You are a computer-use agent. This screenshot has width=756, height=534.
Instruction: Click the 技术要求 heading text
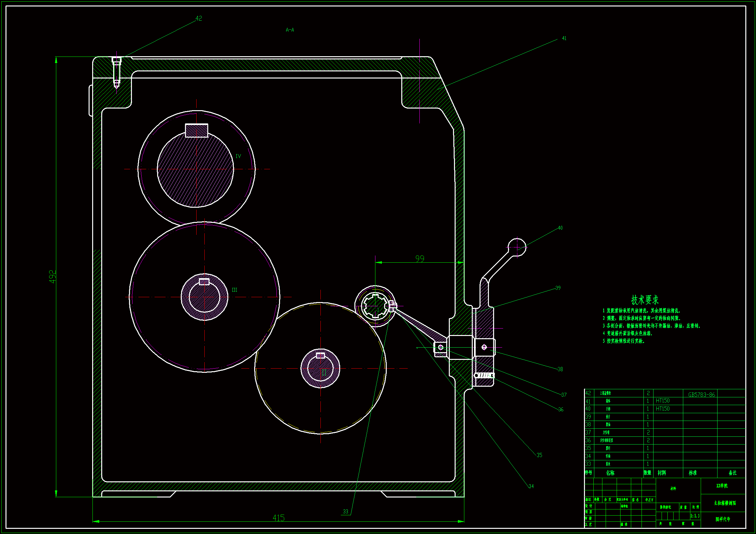(x=645, y=300)
